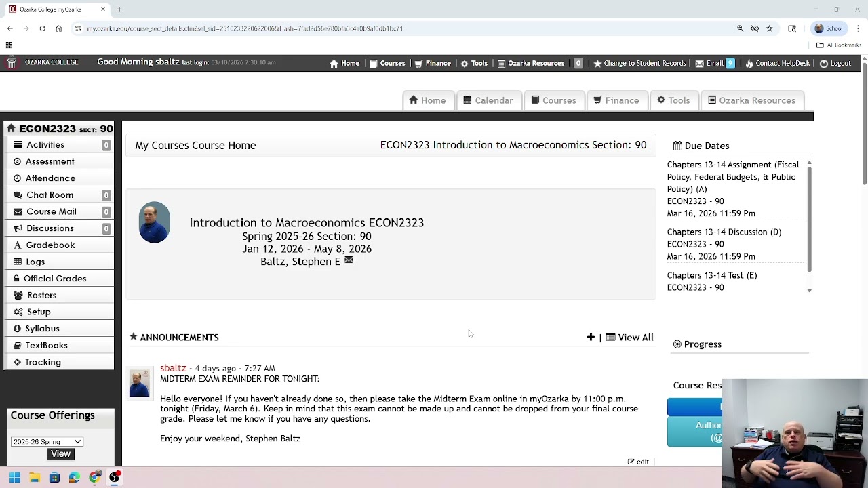Viewport: 868px width, 488px height.
Task: Click the View button under Course Offerings
Action: point(60,454)
